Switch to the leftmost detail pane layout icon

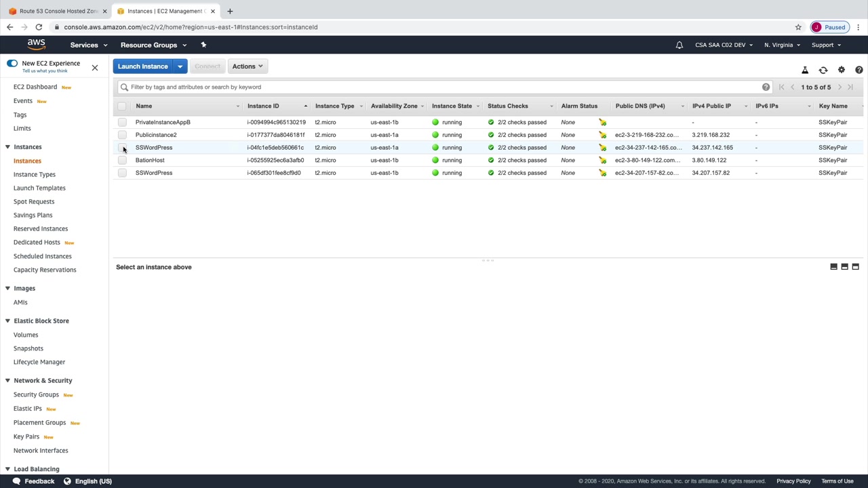[x=833, y=267]
